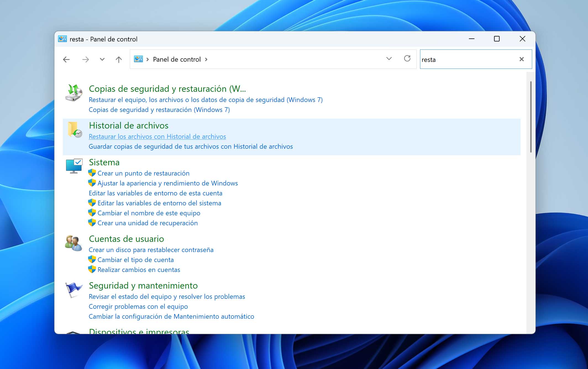Open Crear una unidad de recuperación
Screen dimensions: 588x369
tap(148, 223)
